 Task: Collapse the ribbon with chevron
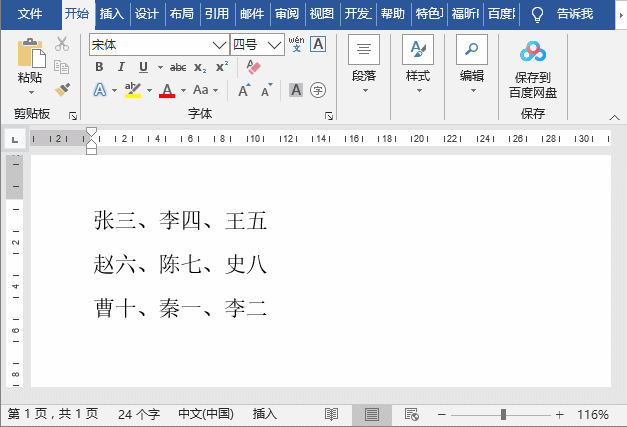tap(614, 117)
